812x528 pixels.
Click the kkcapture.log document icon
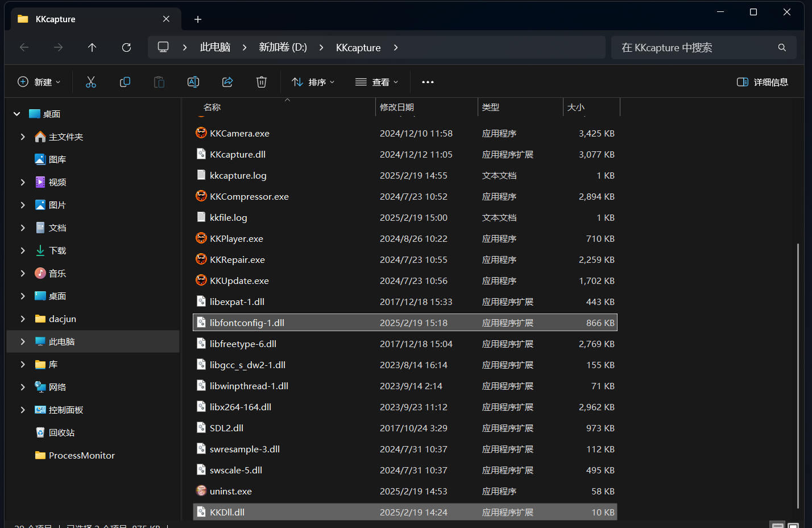coord(201,175)
